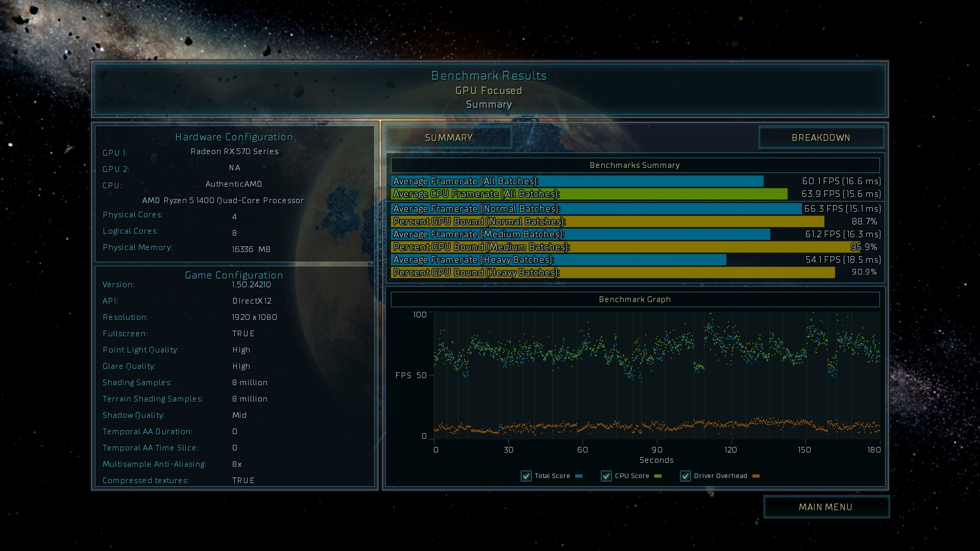This screenshot has width=980, height=551.
Task: Click Average Framerate (Heavy Batches) bar
Action: pyautogui.click(x=558, y=260)
